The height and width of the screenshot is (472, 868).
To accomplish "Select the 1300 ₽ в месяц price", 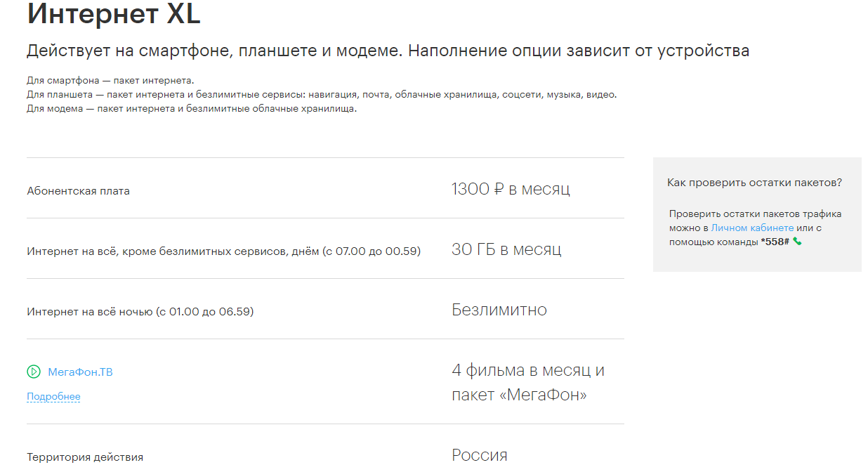I will (511, 189).
